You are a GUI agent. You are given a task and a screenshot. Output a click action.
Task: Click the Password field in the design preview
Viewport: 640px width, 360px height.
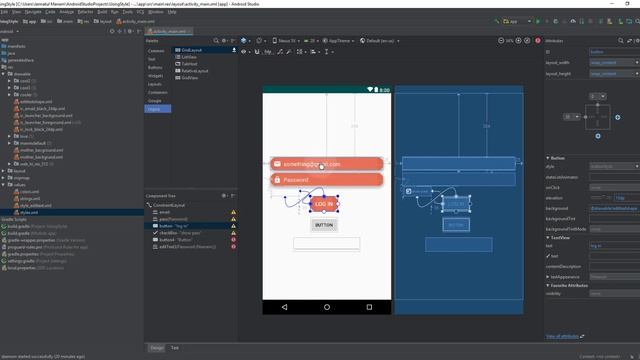coord(327,180)
